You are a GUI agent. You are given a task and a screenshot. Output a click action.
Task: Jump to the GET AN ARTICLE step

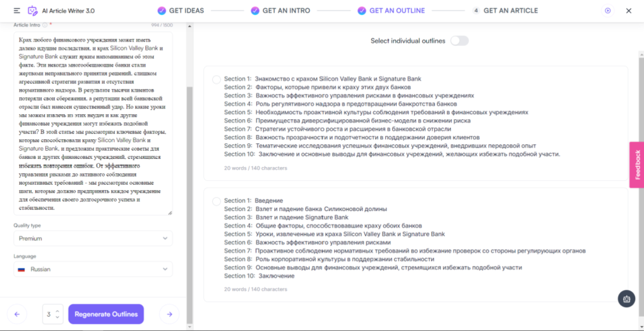pyautogui.click(x=505, y=11)
